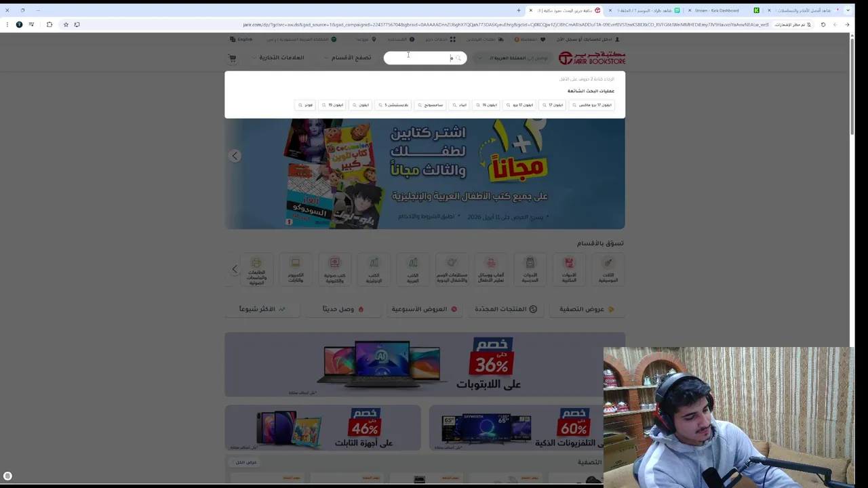The image size is (868, 488).
Task: Expand the deliver-to Saudi Arabia dropdown
Action: point(513,58)
